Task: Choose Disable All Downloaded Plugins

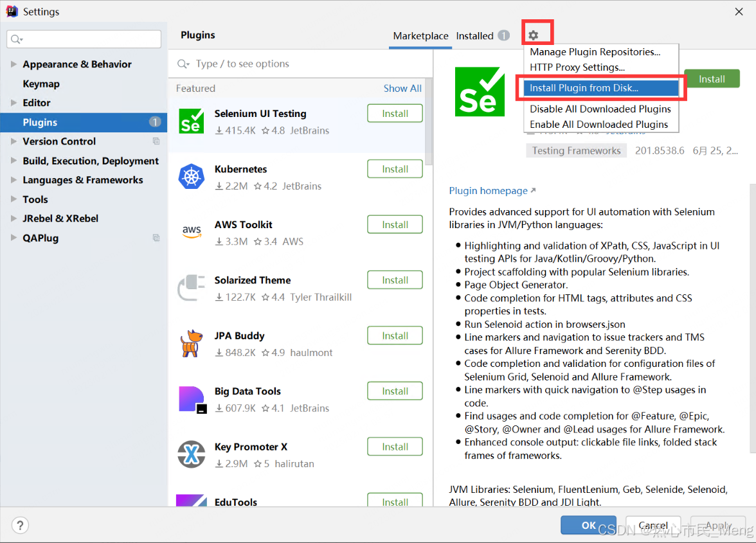Action: click(600, 109)
